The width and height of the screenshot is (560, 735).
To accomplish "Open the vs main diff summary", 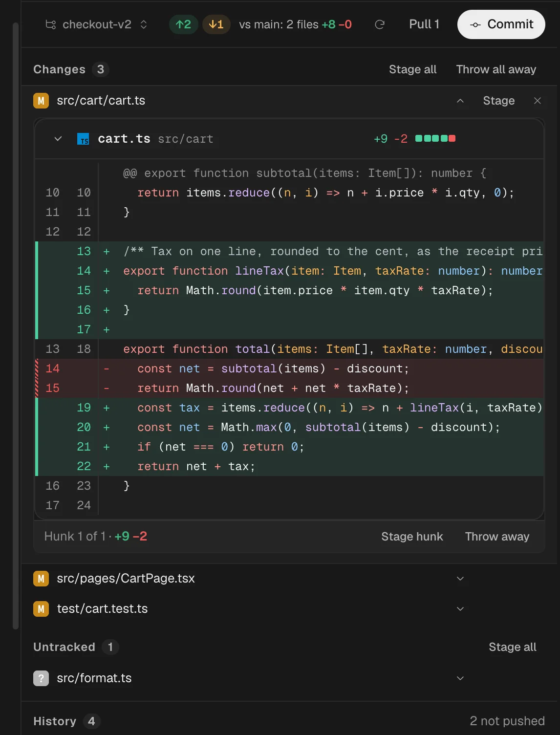I will point(295,24).
